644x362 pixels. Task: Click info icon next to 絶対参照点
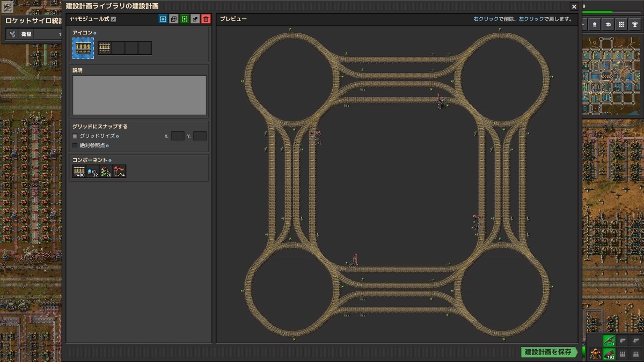point(107,145)
